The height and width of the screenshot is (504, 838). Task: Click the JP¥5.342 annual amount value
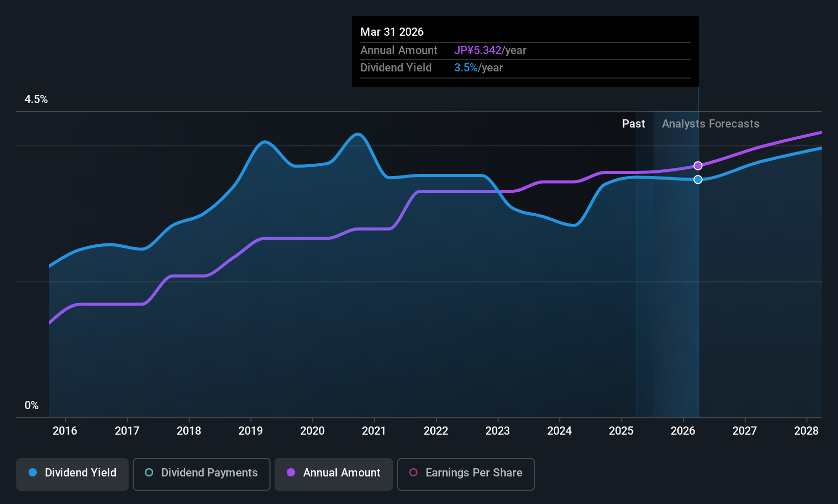478,51
